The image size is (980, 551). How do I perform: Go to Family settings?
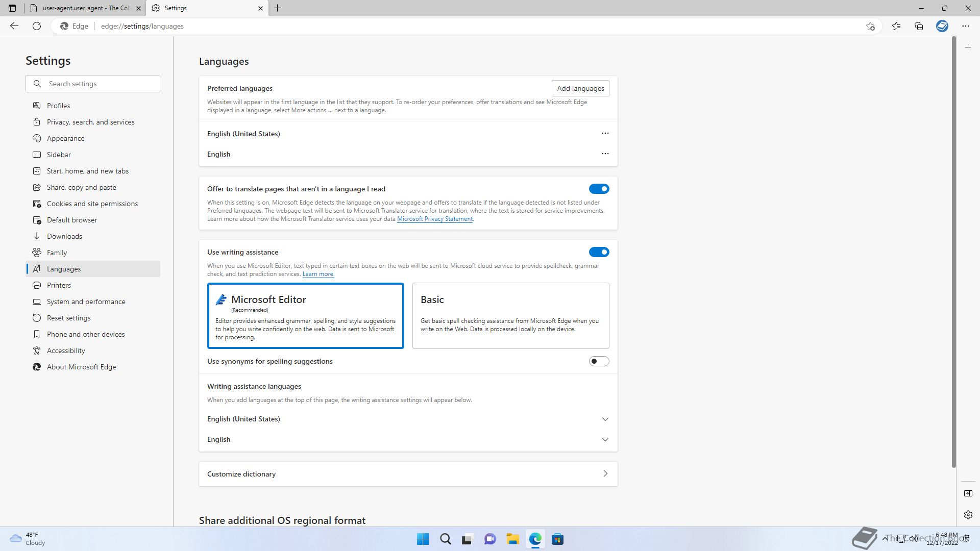(93, 253)
